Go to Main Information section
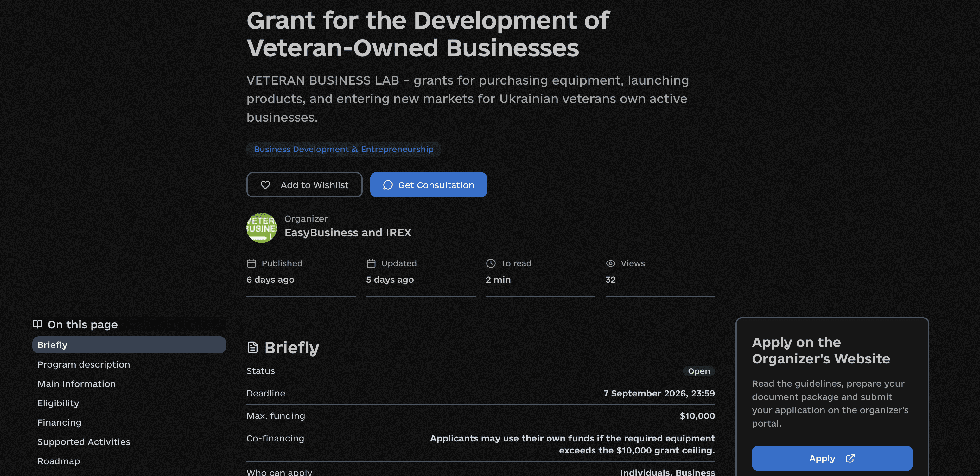The width and height of the screenshot is (980, 476). 76,383
